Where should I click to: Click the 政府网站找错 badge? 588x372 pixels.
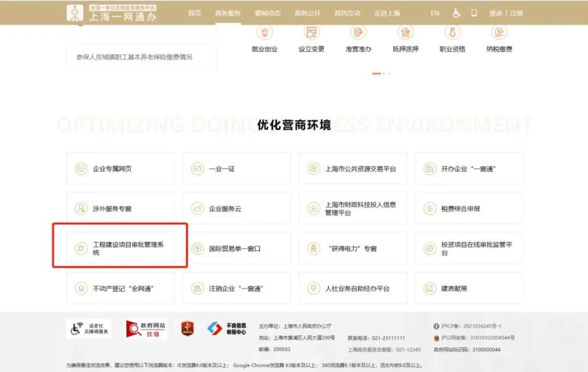tap(146, 329)
